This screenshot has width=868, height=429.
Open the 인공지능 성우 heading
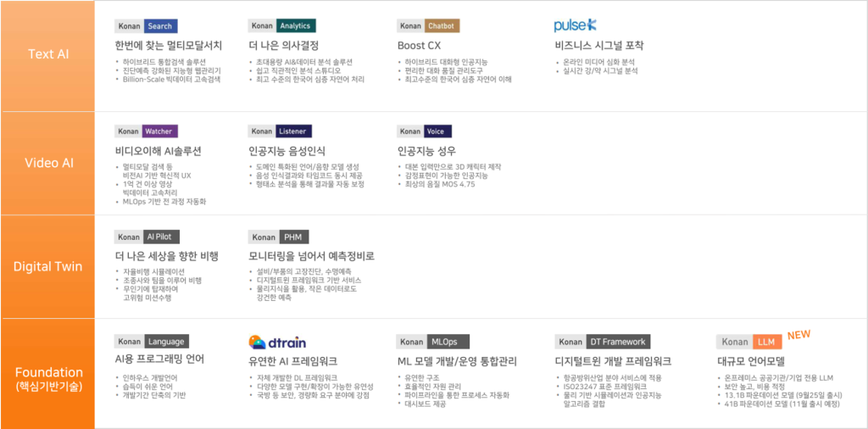tap(427, 151)
